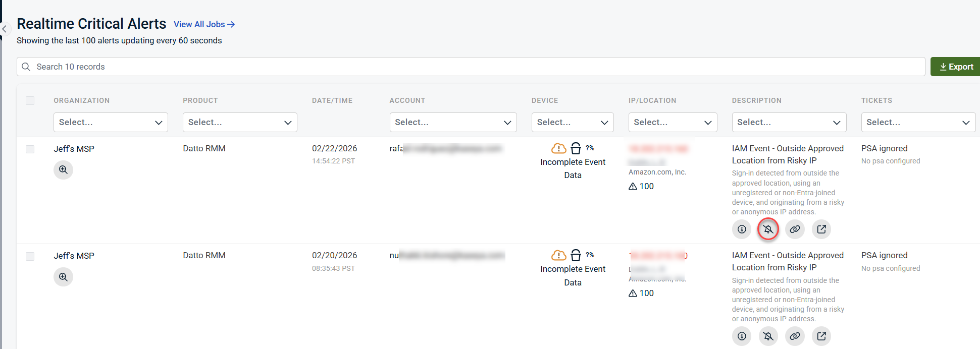Mute the 02/22/2026 alert with bell-slash icon
Viewport: 980px width, 349px height.
[x=768, y=229]
